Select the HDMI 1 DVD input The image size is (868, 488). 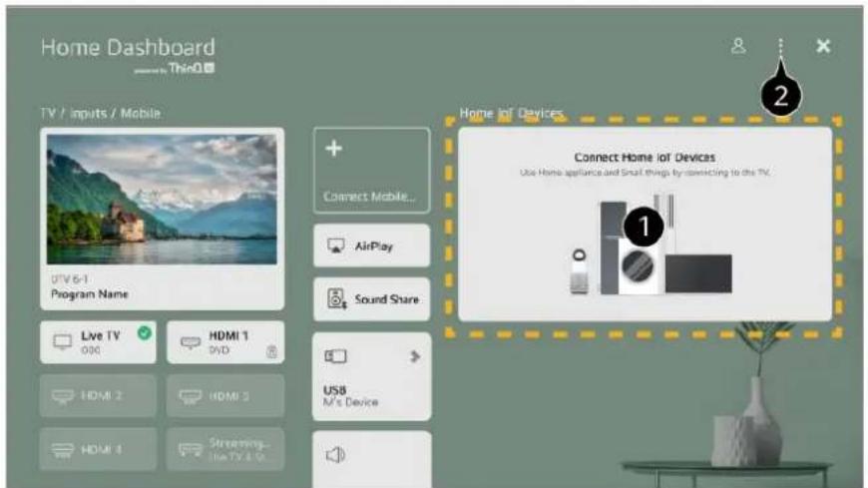pyautogui.click(x=225, y=342)
